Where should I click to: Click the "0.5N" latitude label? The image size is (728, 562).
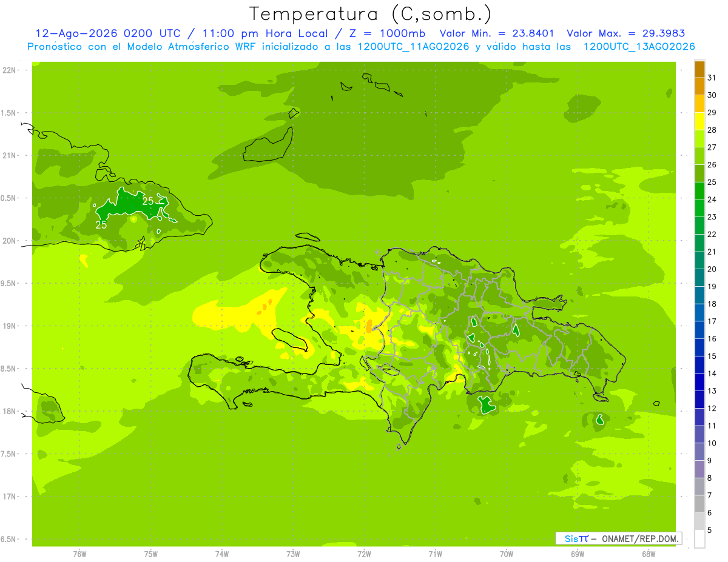pos(9,198)
